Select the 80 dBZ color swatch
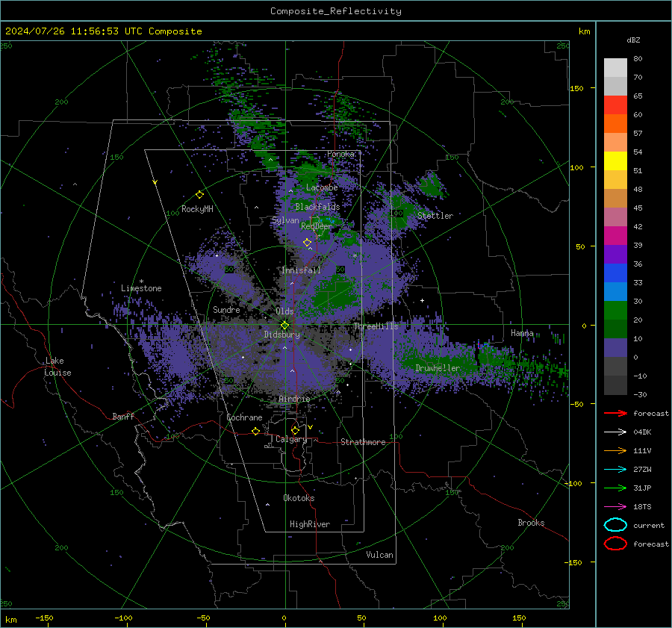This screenshot has height=628, width=672. [615, 67]
